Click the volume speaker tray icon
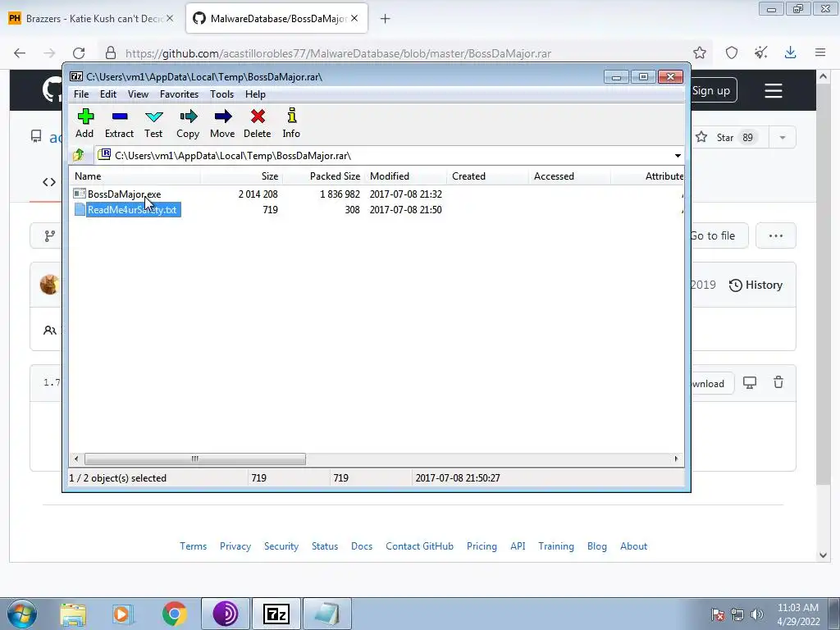840x630 pixels. 757,614
